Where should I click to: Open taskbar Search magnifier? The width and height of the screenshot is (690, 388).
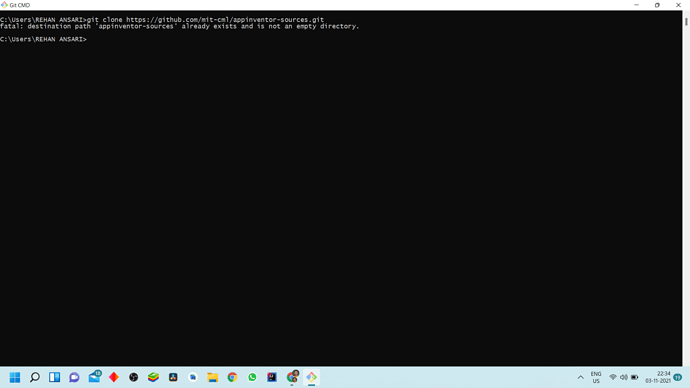tap(35, 377)
